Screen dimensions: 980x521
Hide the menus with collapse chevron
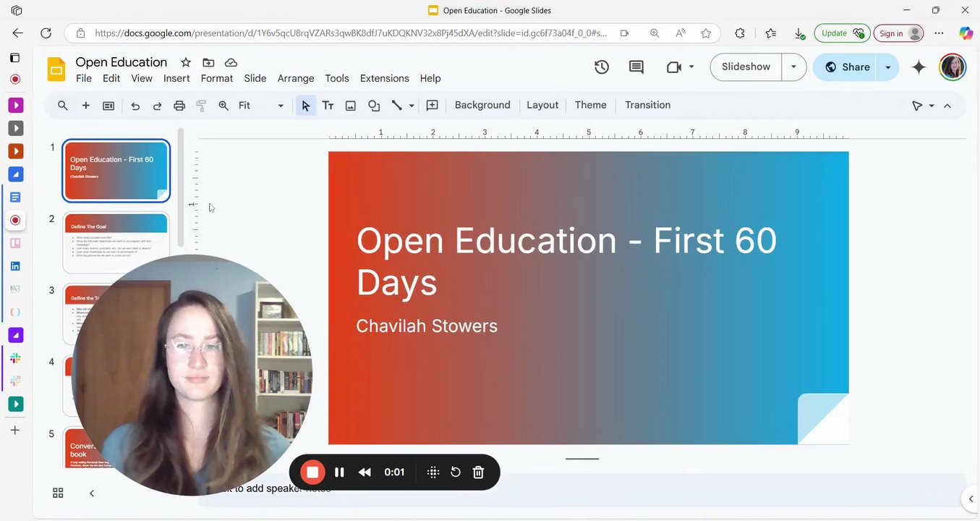click(947, 106)
